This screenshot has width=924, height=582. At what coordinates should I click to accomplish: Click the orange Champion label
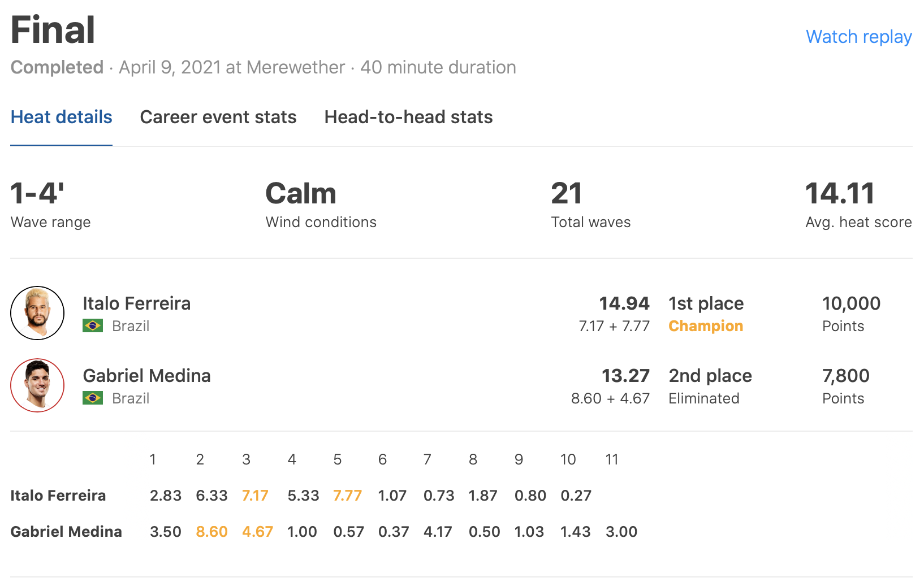coord(705,326)
